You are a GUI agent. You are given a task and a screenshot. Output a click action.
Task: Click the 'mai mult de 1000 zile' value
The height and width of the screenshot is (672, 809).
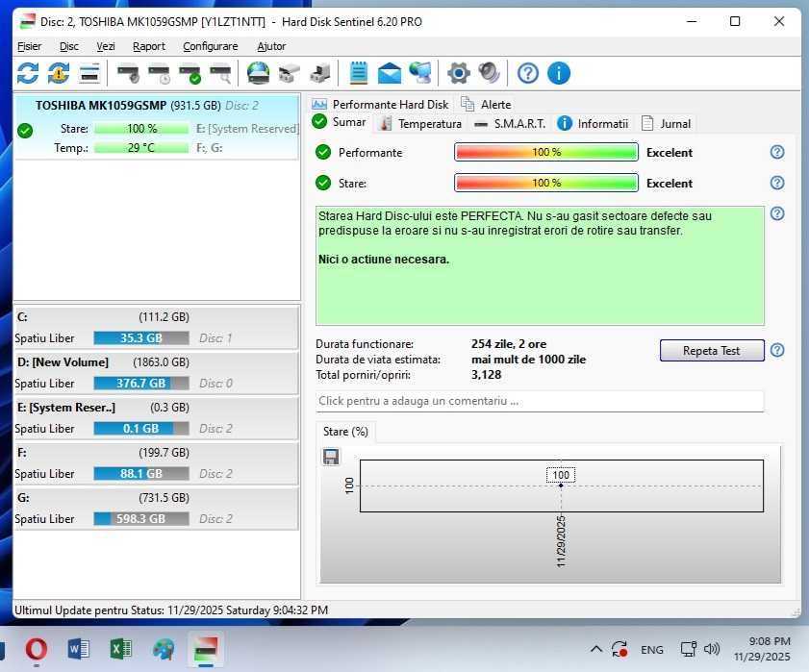coord(528,360)
